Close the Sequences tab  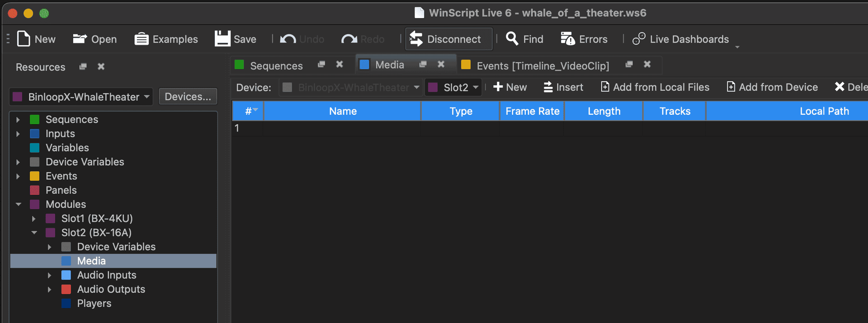point(340,65)
